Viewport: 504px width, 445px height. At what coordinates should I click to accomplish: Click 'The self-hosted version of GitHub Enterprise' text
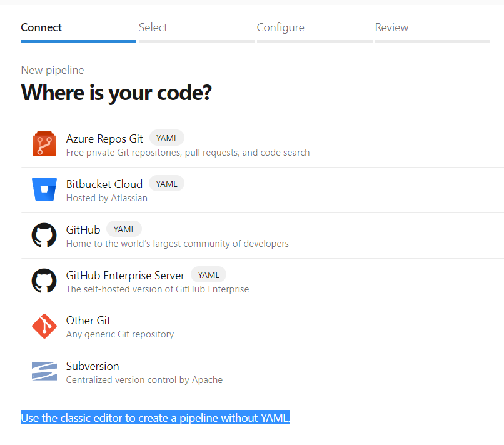pos(158,289)
